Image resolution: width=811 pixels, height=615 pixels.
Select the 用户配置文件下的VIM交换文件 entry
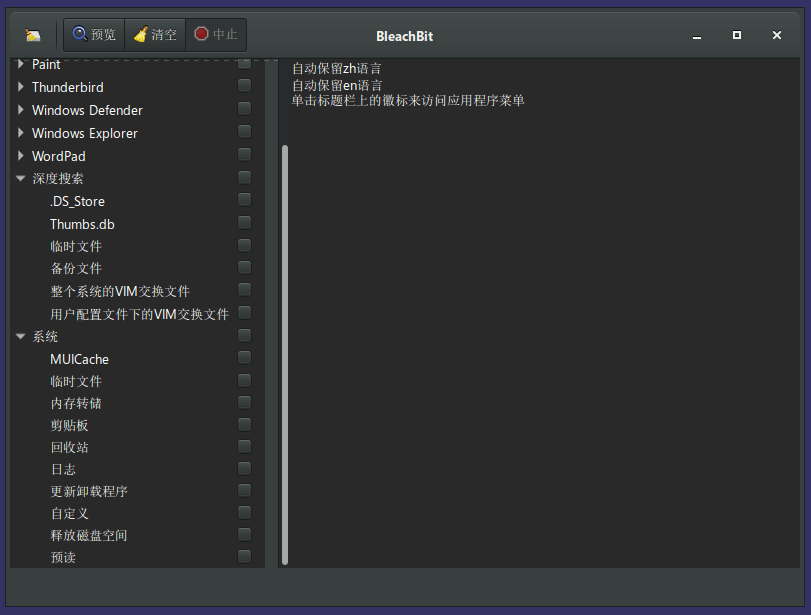pos(140,314)
